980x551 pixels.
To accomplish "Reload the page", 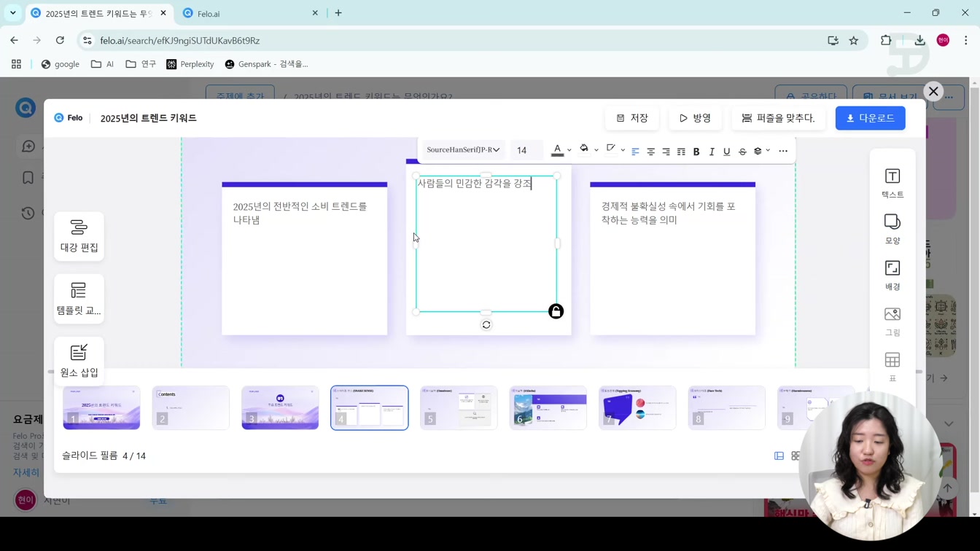I will coord(60,41).
